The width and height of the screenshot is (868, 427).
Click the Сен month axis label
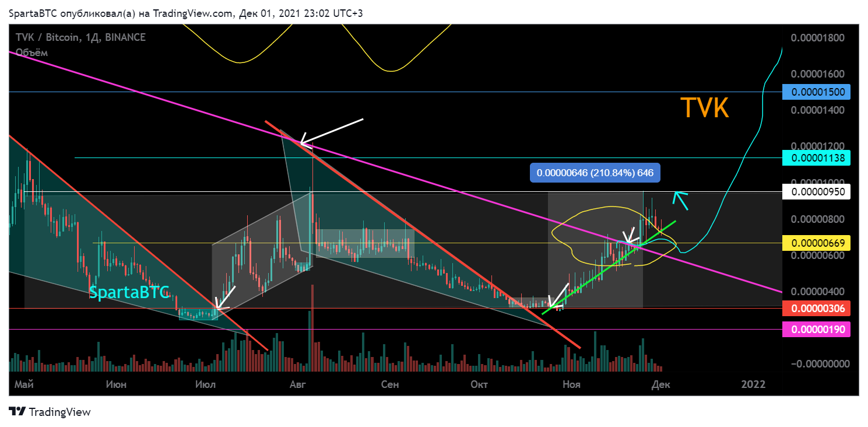(389, 384)
